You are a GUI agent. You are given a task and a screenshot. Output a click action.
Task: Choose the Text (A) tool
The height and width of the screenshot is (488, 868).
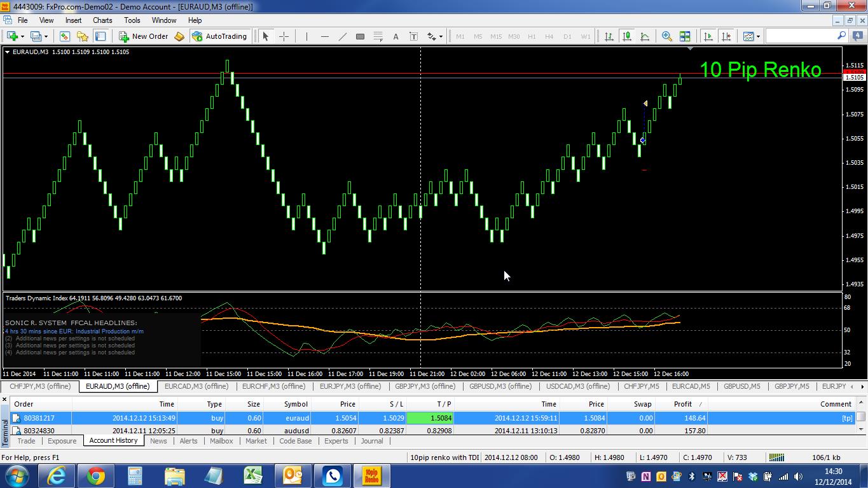pos(396,36)
